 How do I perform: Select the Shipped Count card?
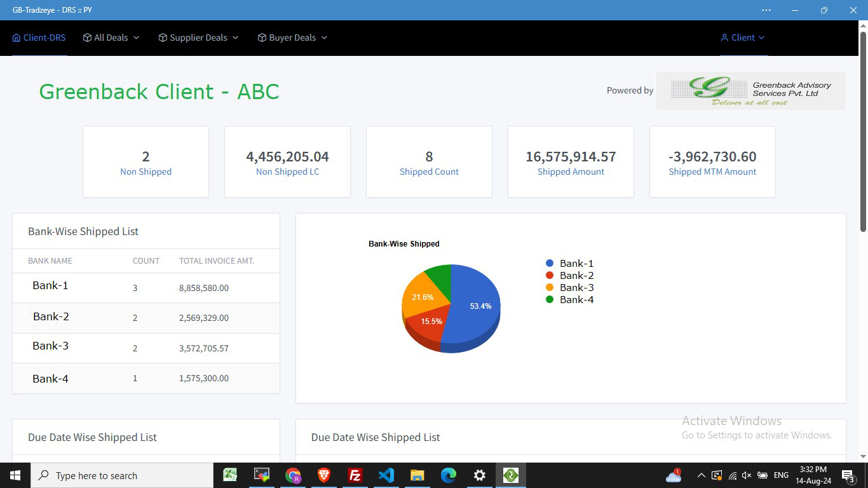(x=429, y=161)
